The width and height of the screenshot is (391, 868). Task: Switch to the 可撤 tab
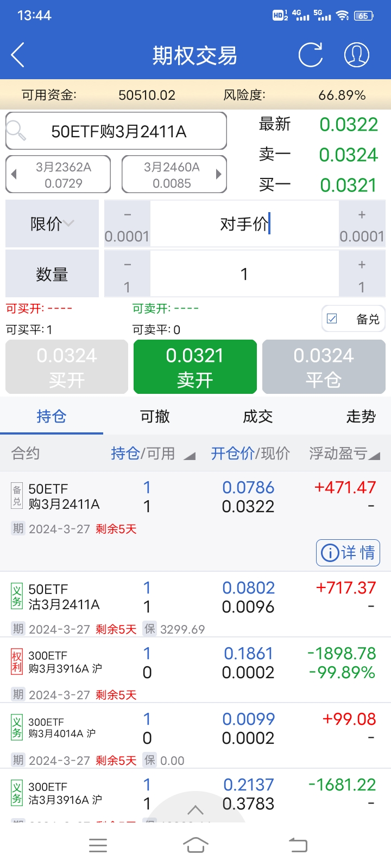coord(155,417)
